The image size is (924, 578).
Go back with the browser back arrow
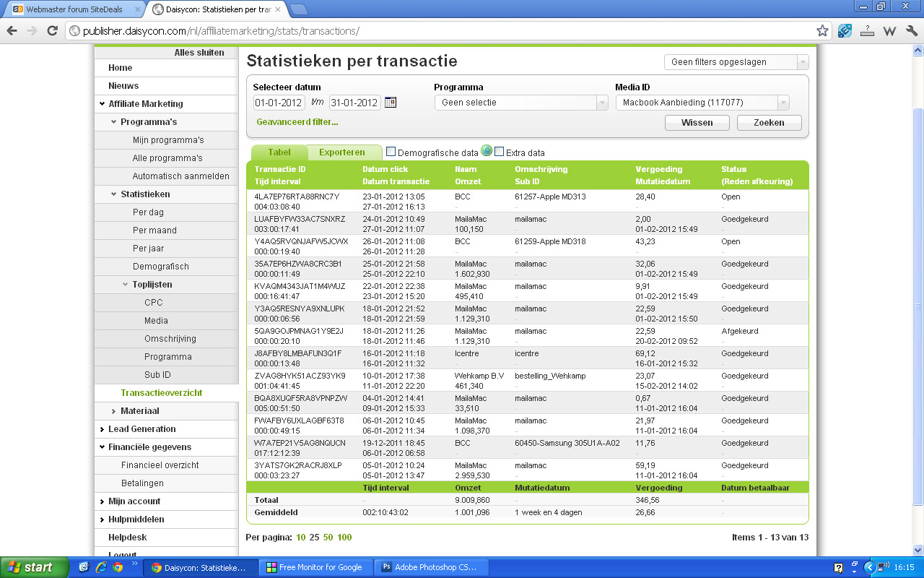pos(12,31)
